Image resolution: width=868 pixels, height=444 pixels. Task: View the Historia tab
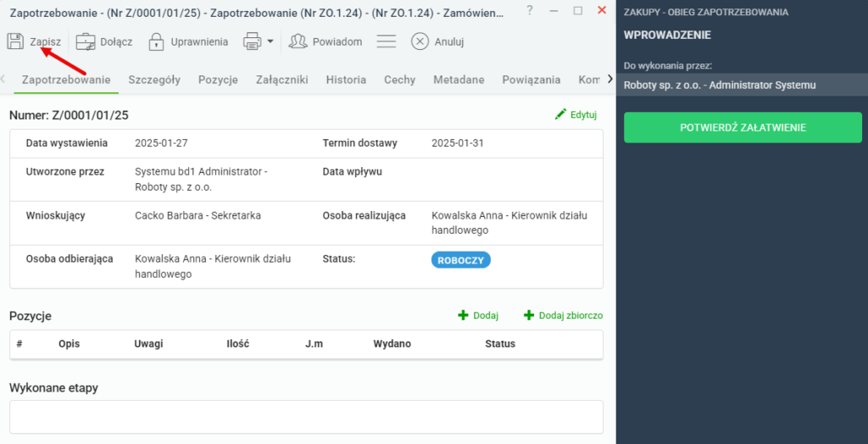click(346, 80)
